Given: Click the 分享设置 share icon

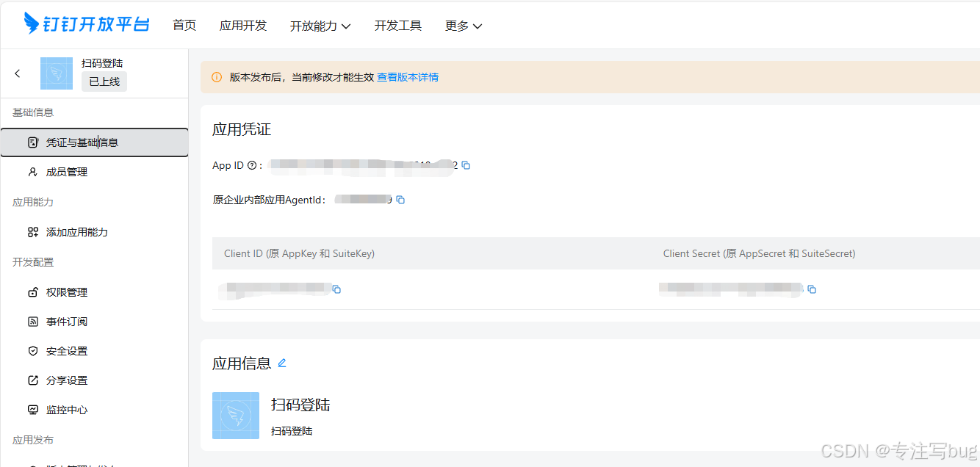Looking at the screenshot, I should coord(32,380).
